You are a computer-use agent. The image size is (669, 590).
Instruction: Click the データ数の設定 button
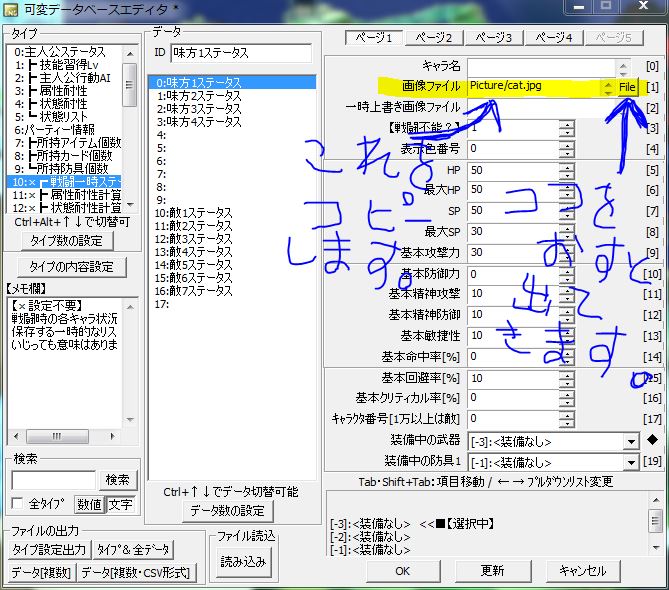click(x=228, y=511)
